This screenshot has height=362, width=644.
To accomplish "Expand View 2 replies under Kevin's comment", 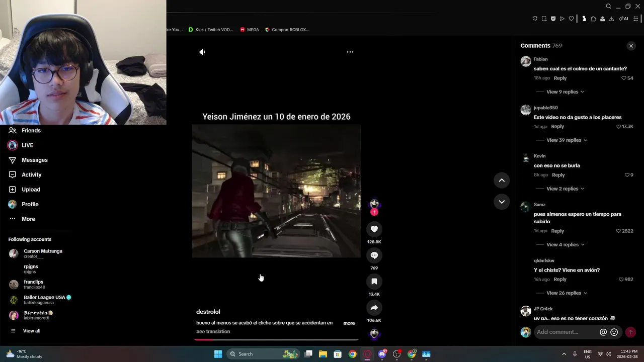I will [565, 189].
